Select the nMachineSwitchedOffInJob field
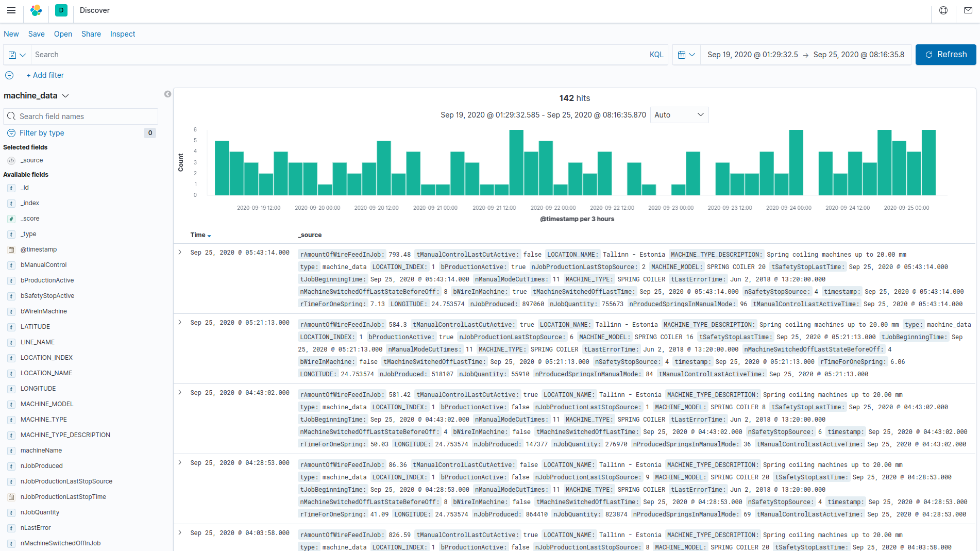This screenshot has width=980, height=551. point(61,543)
